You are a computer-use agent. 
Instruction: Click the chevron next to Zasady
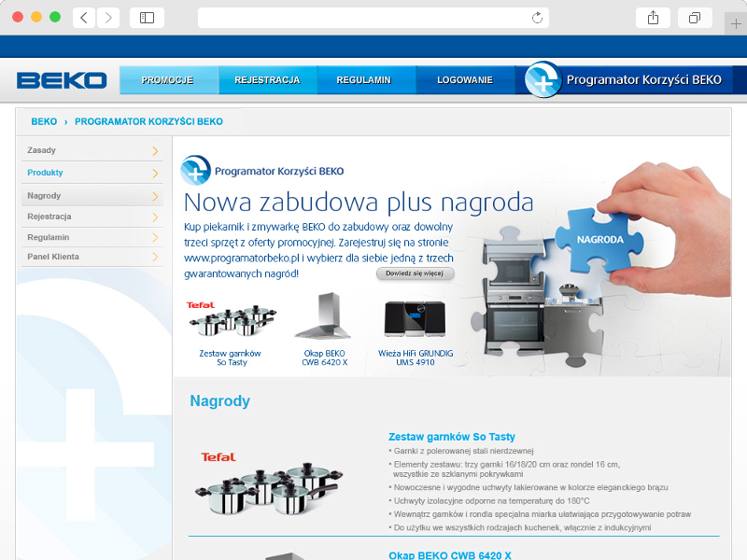pyautogui.click(x=155, y=151)
